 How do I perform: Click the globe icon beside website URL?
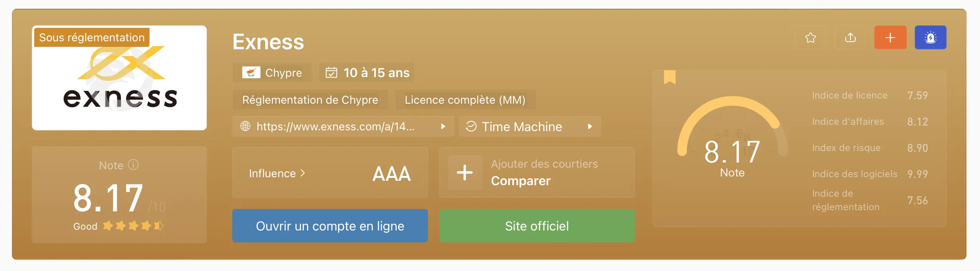(x=245, y=126)
